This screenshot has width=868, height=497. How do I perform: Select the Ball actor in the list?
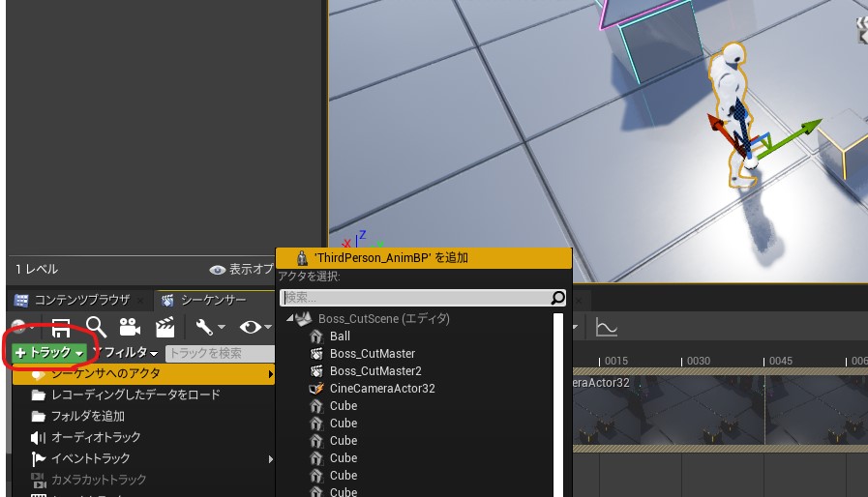340,336
